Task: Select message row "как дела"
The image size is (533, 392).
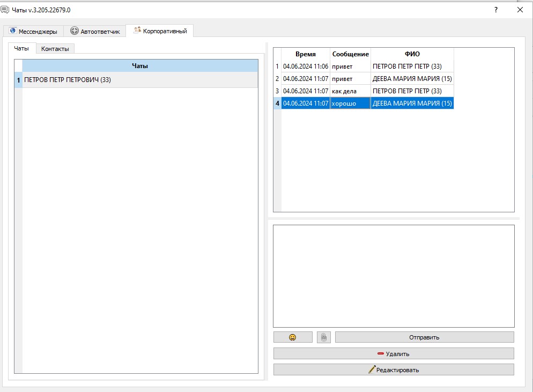Action: 364,91
